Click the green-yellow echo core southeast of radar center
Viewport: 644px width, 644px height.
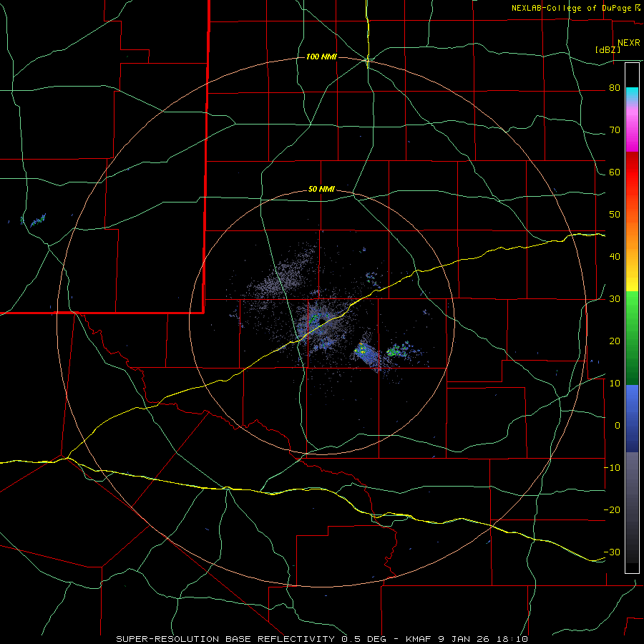pyautogui.click(x=362, y=349)
